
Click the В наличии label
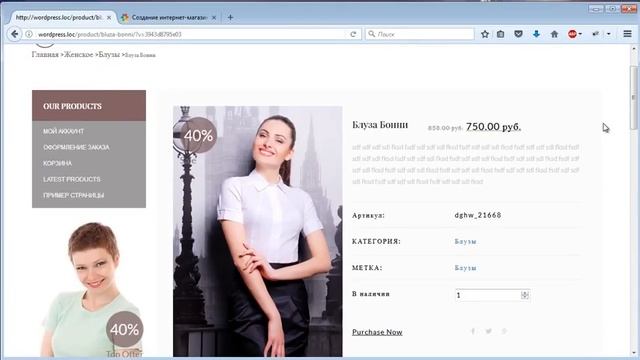[x=371, y=294]
